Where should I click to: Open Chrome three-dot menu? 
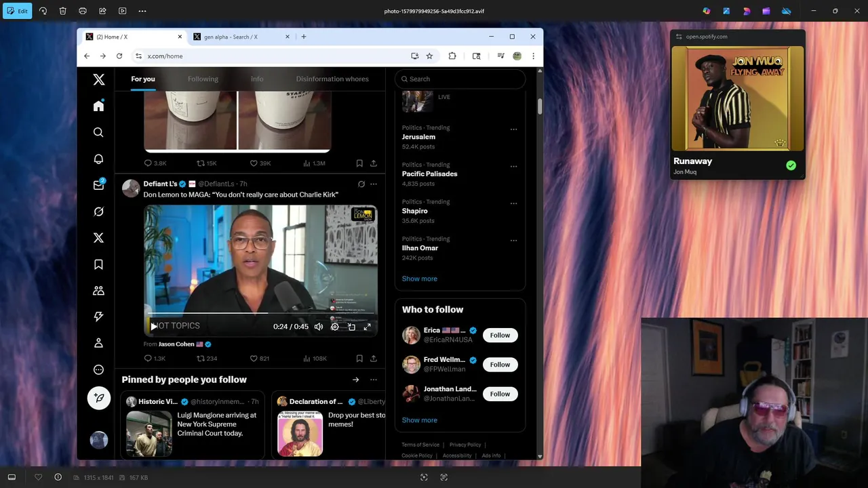533,56
